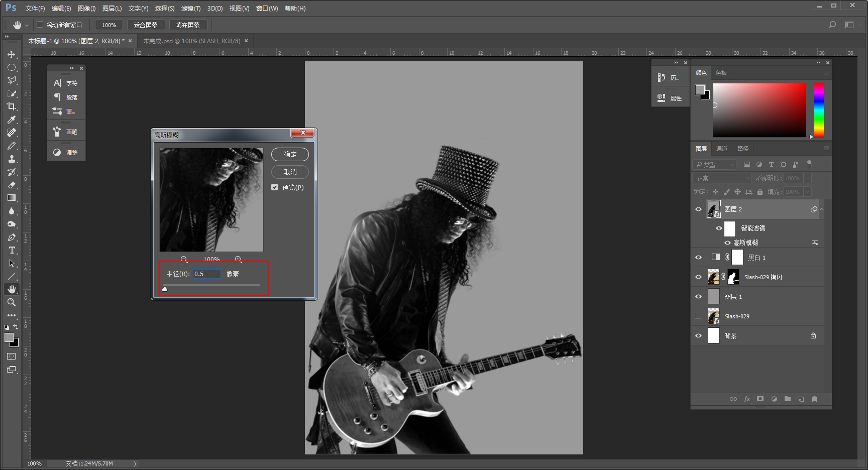Hide the 图层 2 layer
868x470 pixels.
pos(698,209)
